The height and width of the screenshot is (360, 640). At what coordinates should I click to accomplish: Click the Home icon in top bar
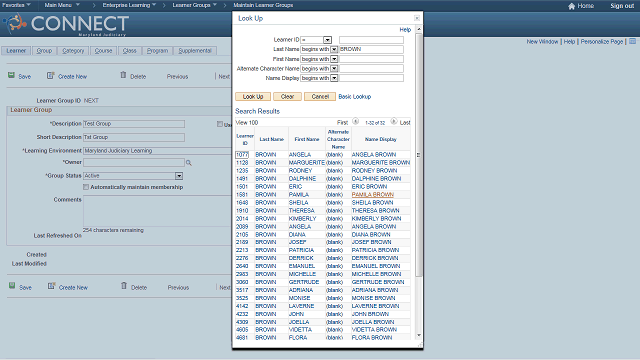(x=571, y=6)
